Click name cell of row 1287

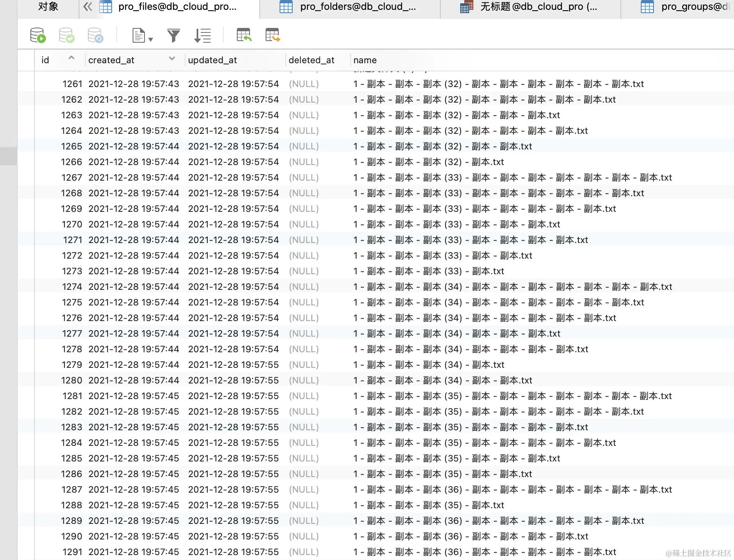click(x=513, y=489)
